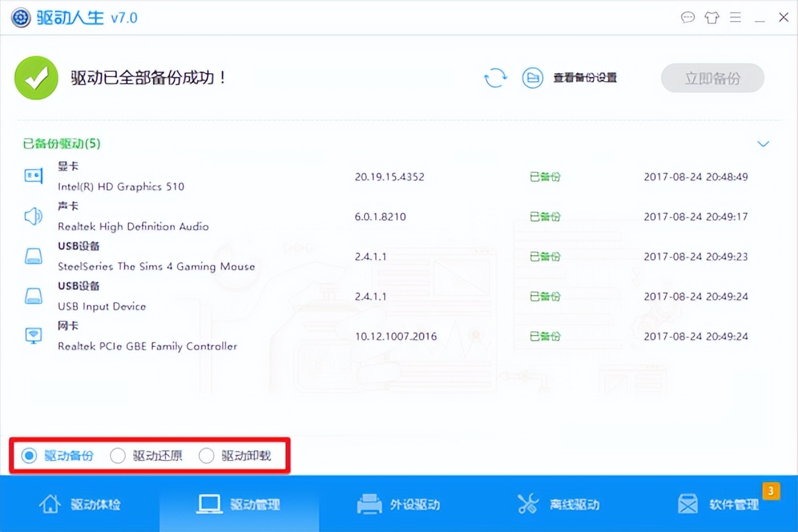Open the 离线驱动 tab
This screenshot has height=532, width=798.
coord(559,504)
